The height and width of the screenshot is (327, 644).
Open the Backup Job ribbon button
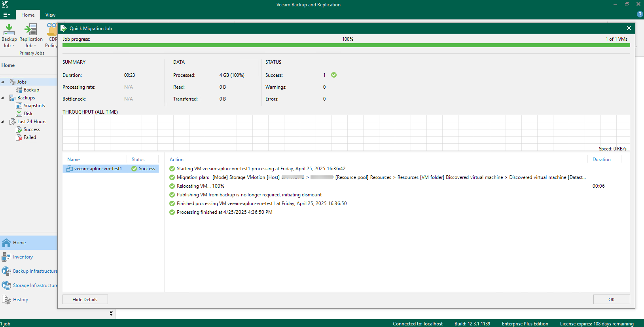[x=9, y=36]
